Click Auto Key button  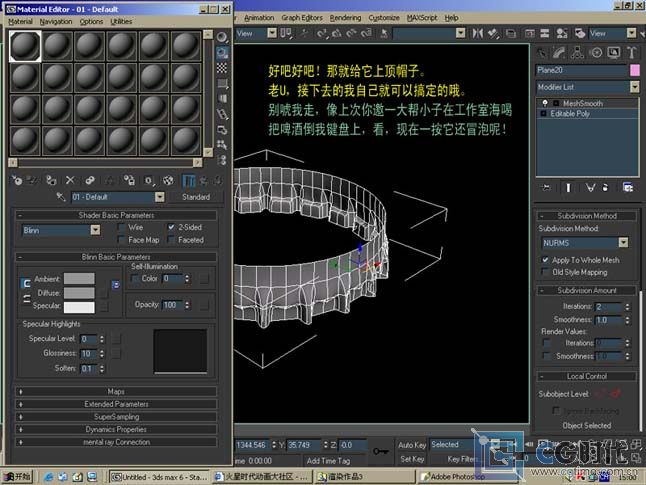coord(412,445)
